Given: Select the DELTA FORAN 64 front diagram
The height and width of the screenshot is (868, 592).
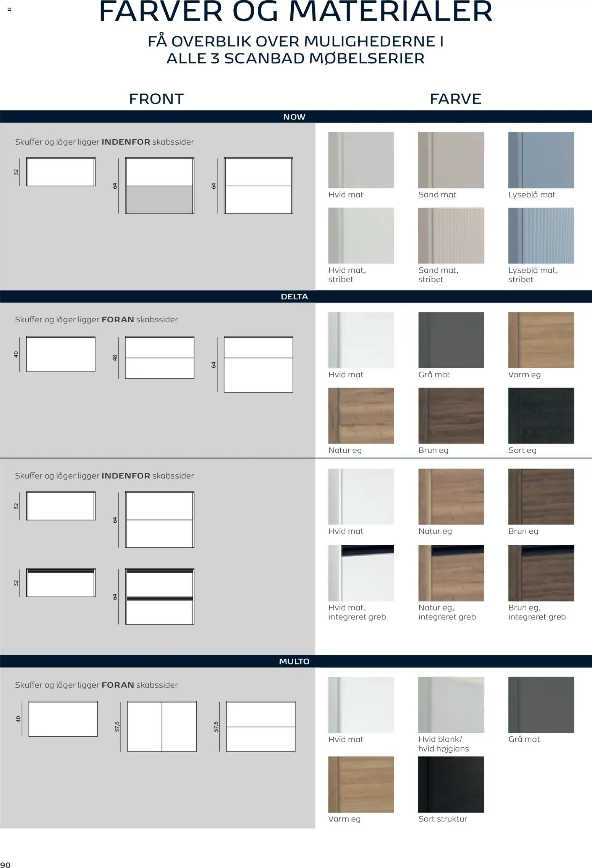Looking at the screenshot, I should pos(259,364).
